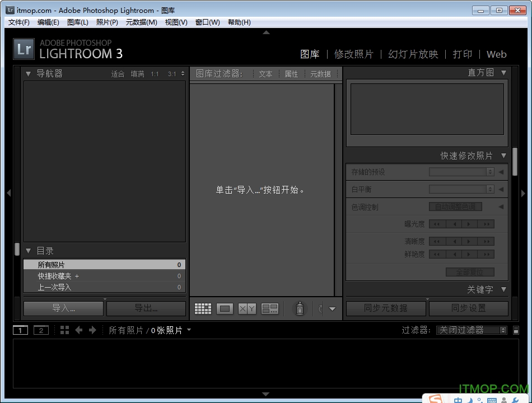Viewport: 532px width, 403px height.
Task: Switch to 幻灯片放映 module
Action: tap(413, 54)
